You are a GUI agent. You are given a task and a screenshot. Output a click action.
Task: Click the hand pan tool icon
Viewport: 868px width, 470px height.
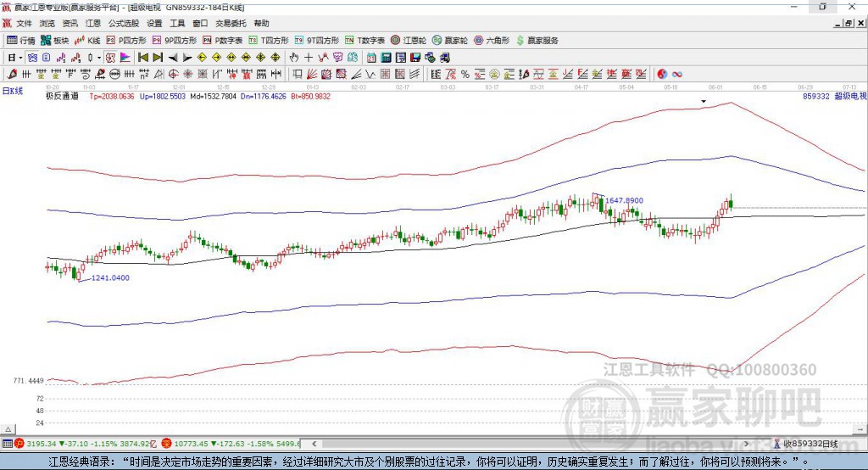pyautogui.click(x=294, y=58)
